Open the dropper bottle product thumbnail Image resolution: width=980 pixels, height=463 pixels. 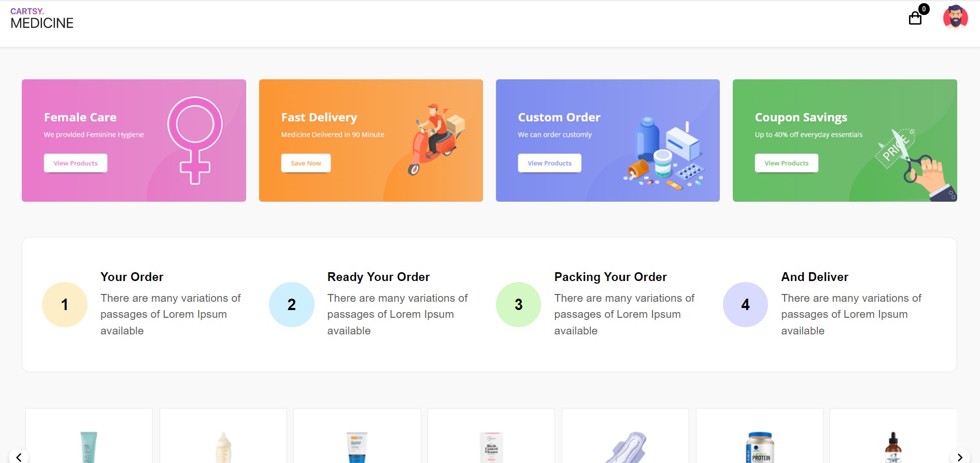tap(893, 447)
